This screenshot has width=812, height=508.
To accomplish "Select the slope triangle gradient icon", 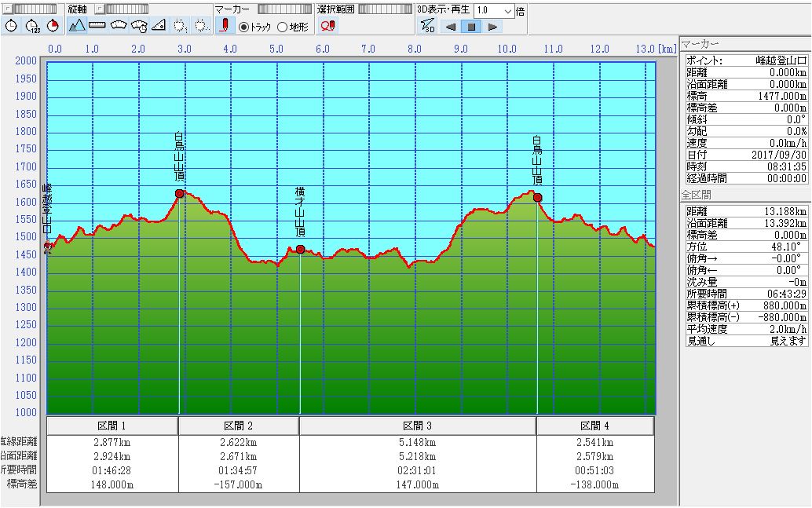I will click(x=159, y=25).
